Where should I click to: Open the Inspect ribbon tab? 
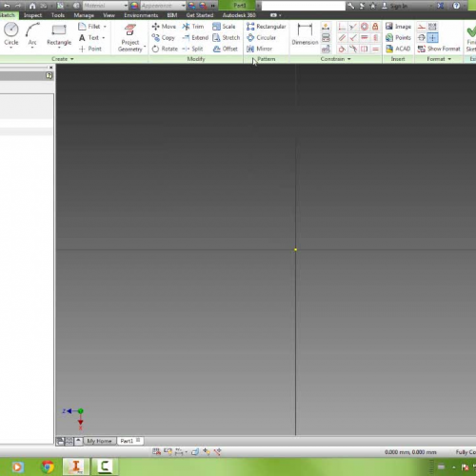(x=32, y=15)
